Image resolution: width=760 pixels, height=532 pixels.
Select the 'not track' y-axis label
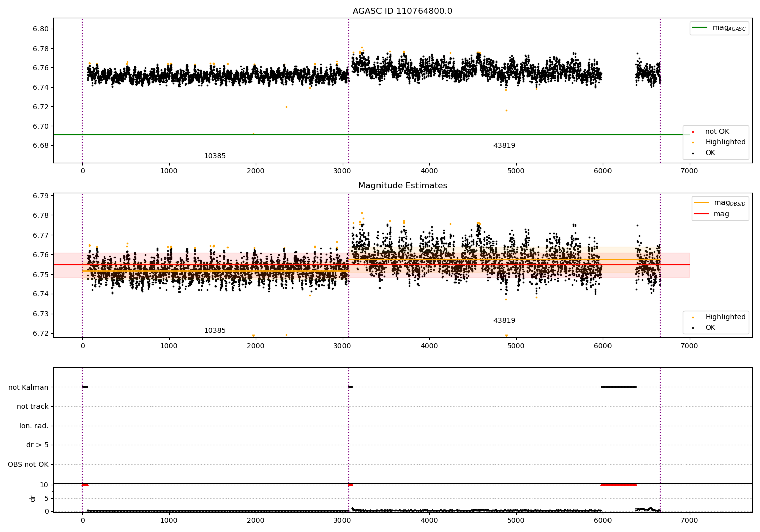32,406
